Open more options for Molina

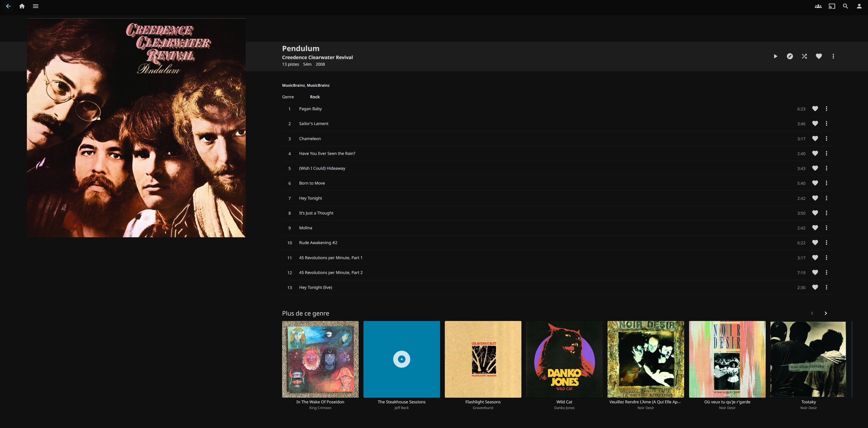click(x=827, y=228)
